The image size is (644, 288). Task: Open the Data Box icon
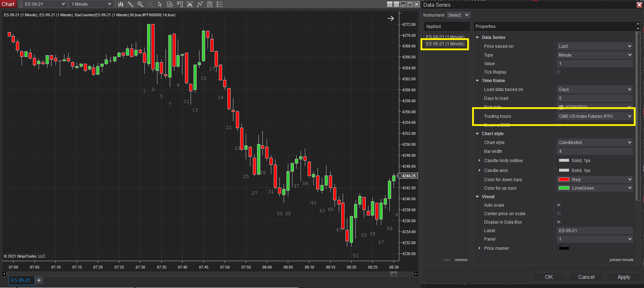(170, 4)
